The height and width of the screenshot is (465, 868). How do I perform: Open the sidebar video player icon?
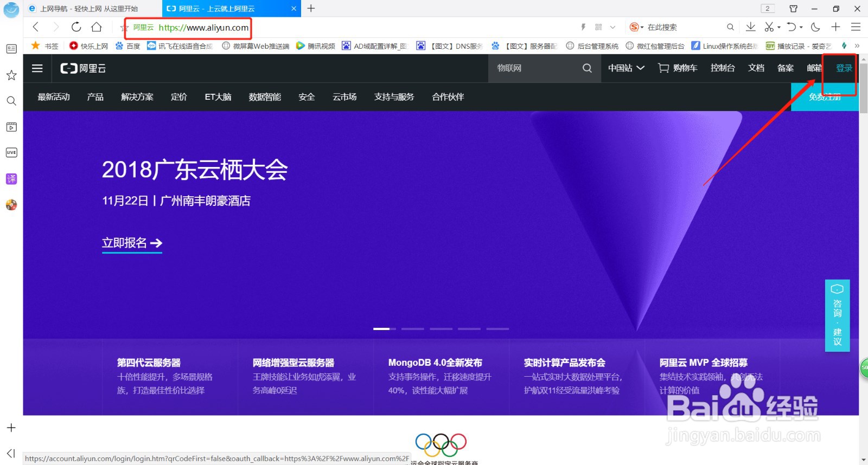point(11,127)
